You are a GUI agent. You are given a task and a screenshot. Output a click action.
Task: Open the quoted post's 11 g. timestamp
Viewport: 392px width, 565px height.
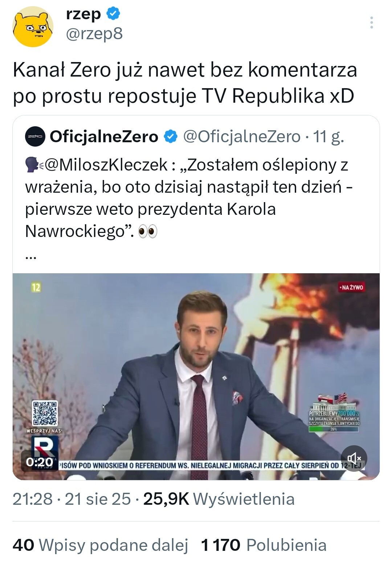[328, 137]
